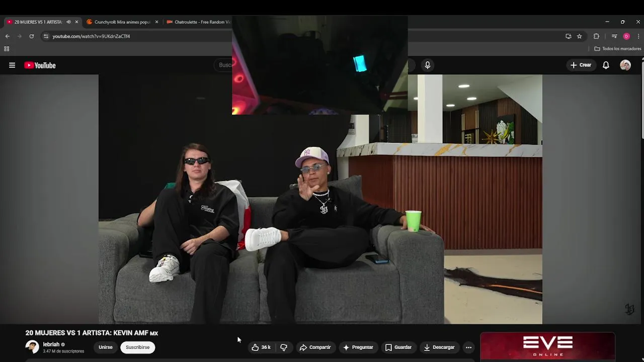The width and height of the screenshot is (644, 362).
Task: Go forward in browser history
Action: (20, 36)
